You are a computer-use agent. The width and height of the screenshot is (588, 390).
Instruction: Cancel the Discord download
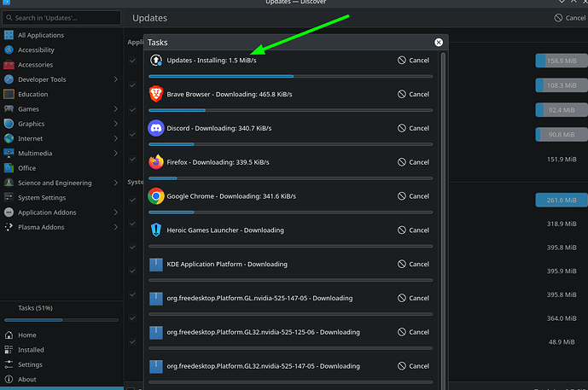coord(413,128)
